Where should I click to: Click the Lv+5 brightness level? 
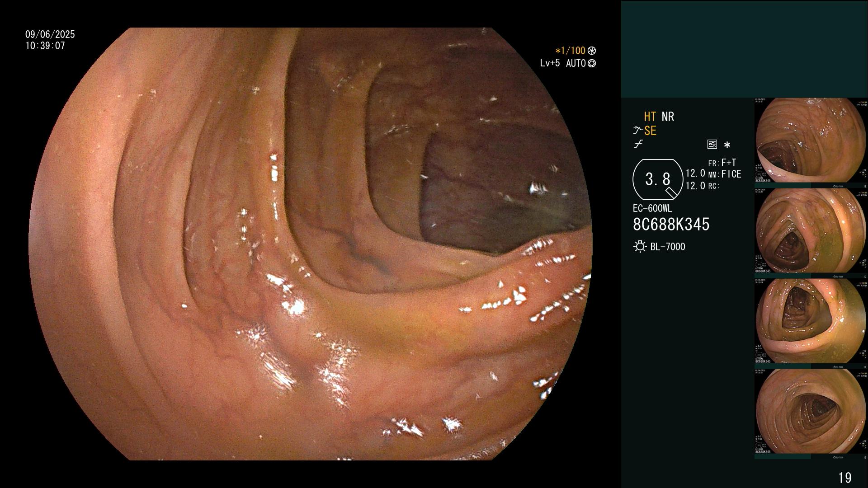click(550, 63)
